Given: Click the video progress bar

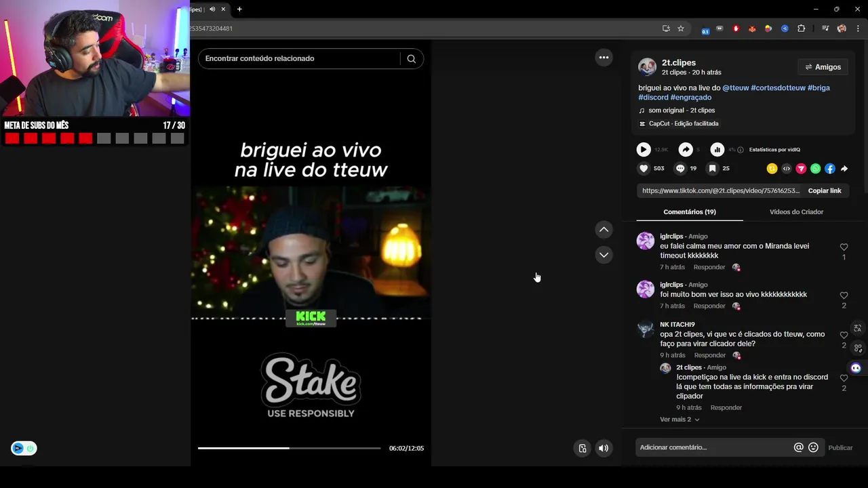Looking at the screenshot, I should (x=289, y=448).
